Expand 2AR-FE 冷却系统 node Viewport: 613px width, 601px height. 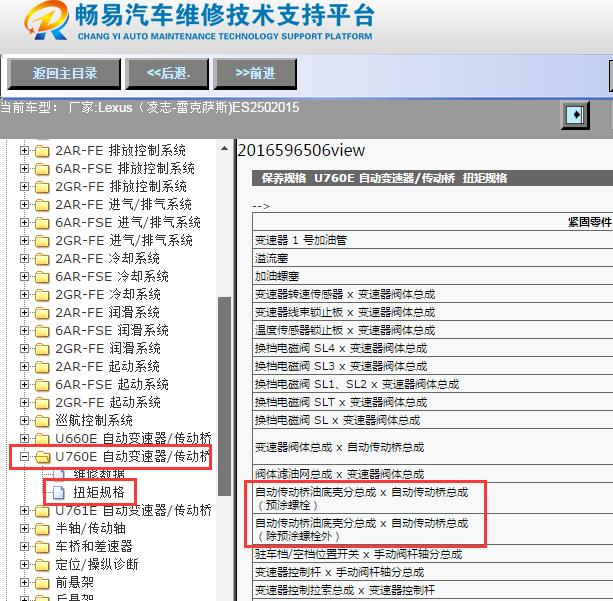coord(24,258)
